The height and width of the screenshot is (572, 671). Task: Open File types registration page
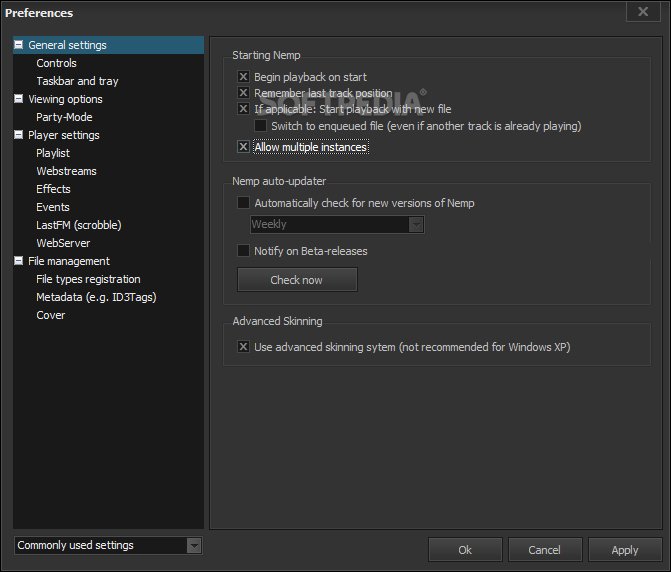(x=88, y=279)
